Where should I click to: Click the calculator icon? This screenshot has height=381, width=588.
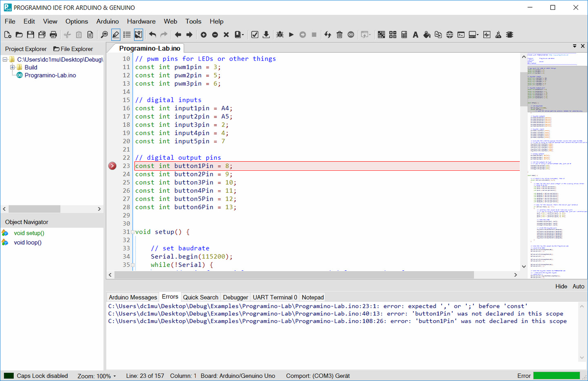pyautogui.click(x=404, y=35)
